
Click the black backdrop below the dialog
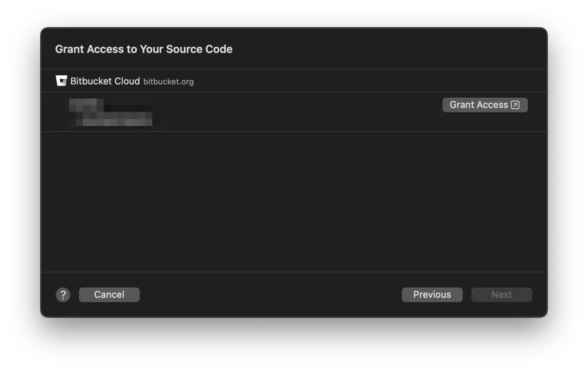click(x=294, y=345)
